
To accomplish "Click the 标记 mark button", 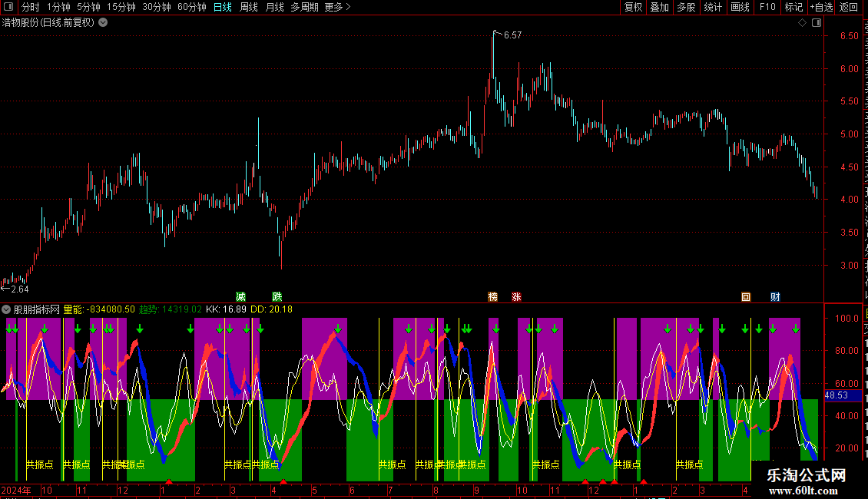I will click(793, 7).
